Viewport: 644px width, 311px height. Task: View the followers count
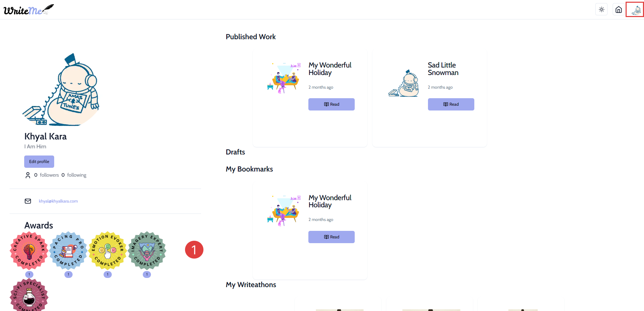tap(46, 175)
